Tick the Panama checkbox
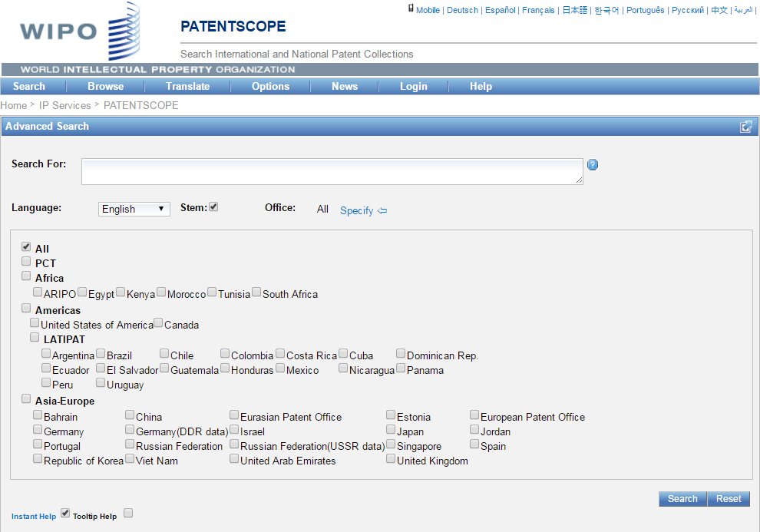The width and height of the screenshot is (760, 532). click(401, 368)
